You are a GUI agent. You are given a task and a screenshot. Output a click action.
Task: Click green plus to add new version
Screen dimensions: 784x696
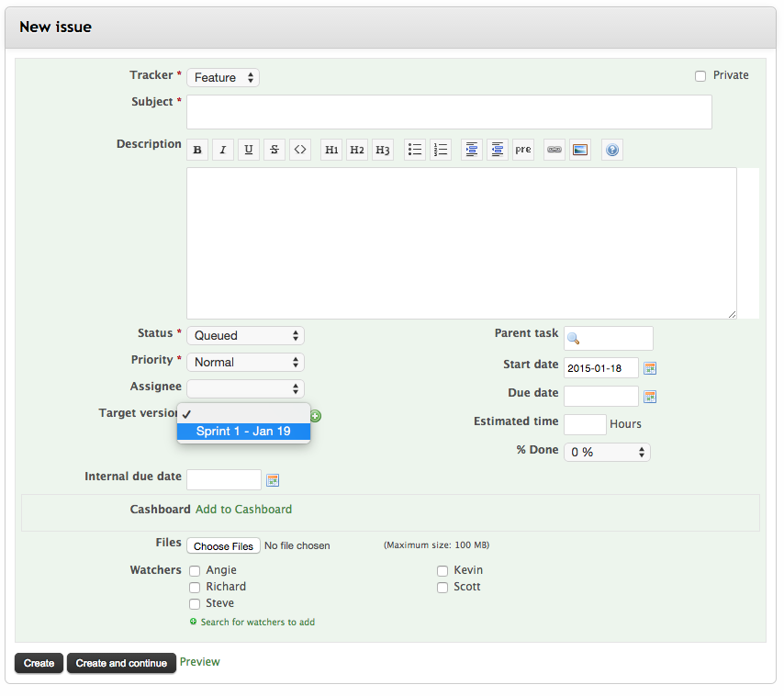pyautogui.click(x=316, y=416)
